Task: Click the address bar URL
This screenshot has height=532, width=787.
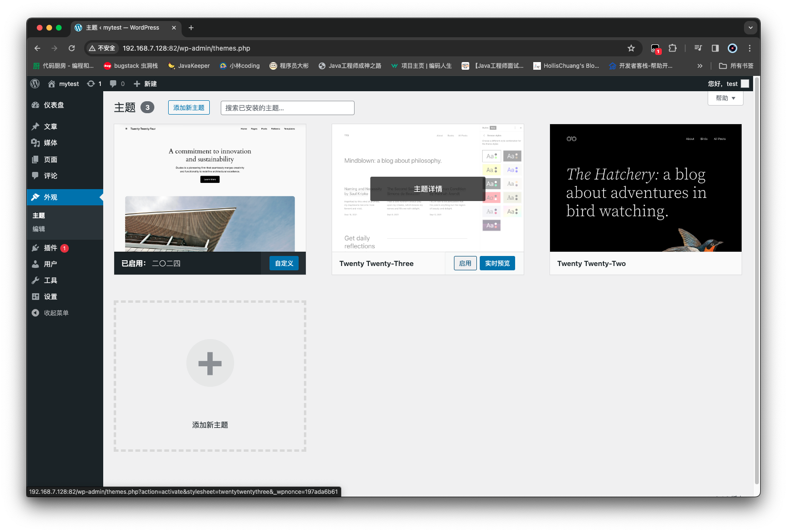Action: point(186,48)
